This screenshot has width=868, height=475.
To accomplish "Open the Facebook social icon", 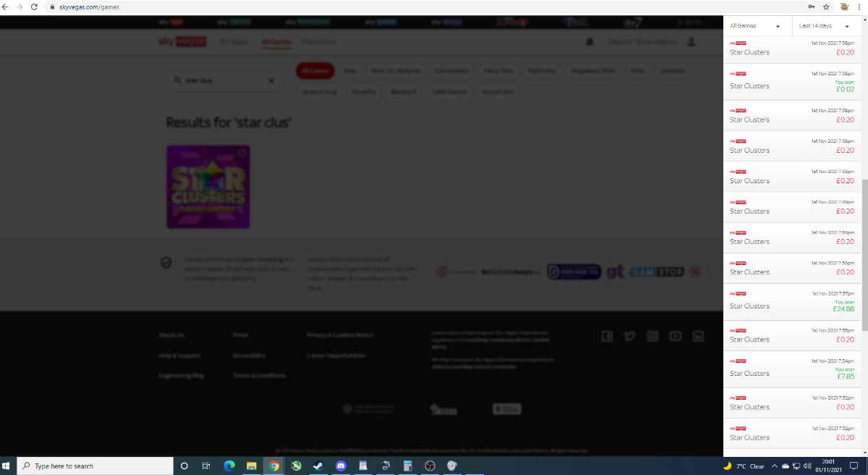I will click(x=608, y=335).
